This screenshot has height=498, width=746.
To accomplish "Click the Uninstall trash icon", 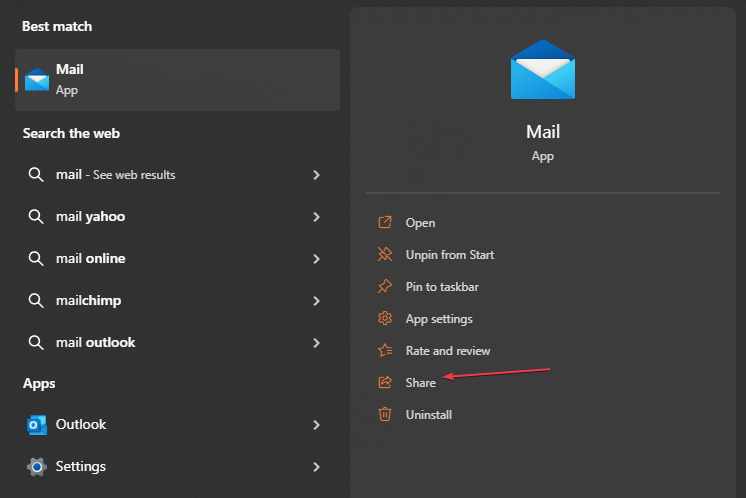I will pos(384,414).
